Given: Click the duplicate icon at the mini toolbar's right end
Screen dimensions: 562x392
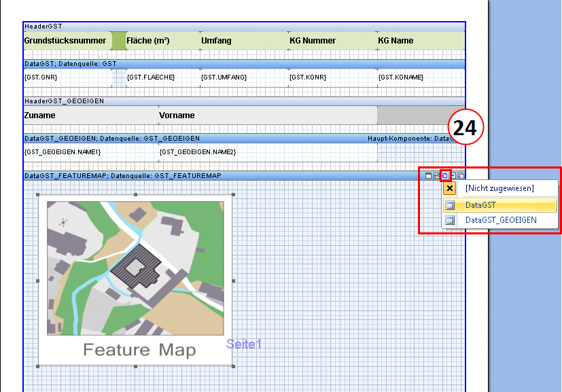Looking at the screenshot, I should [461, 175].
